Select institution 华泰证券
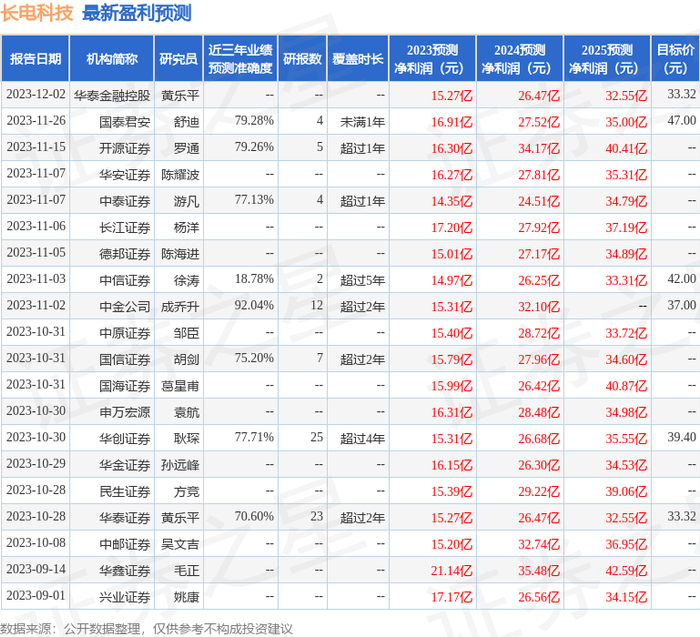Viewport: 700px width, 637px height. tap(125, 517)
